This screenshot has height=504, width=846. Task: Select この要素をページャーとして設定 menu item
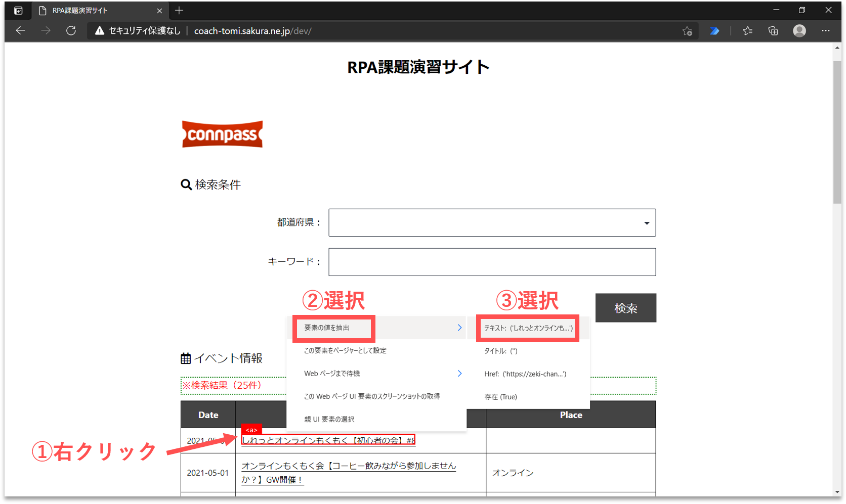345,351
